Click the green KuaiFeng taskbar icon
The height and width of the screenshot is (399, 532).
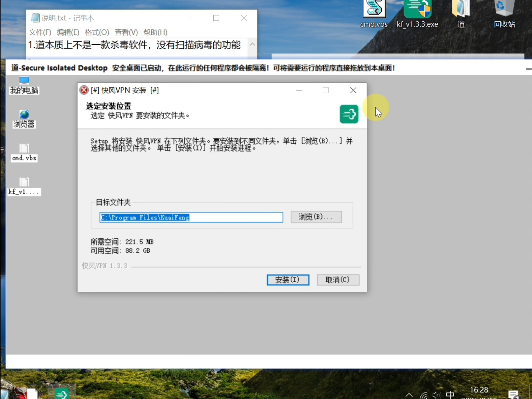tap(62, 393)
